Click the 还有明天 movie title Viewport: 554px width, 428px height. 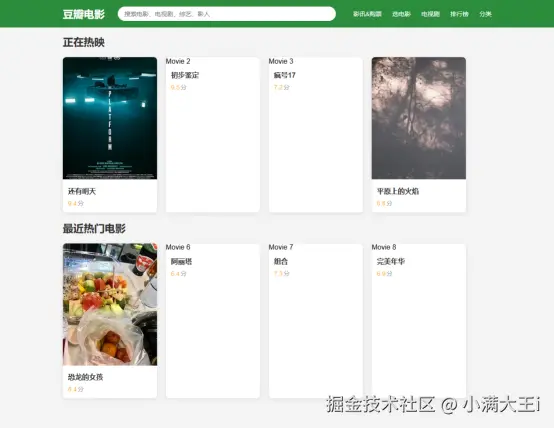click(82, 191)
